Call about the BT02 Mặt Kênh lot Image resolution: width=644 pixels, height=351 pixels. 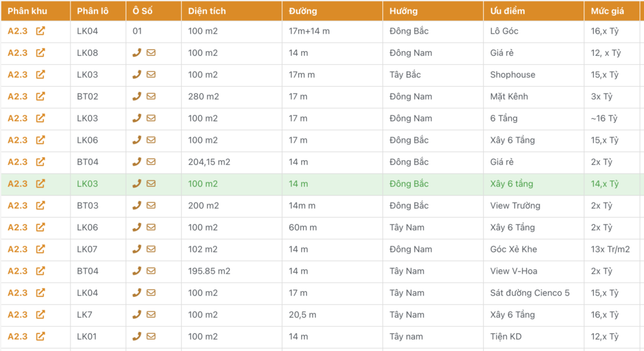[x=137, y=96]
